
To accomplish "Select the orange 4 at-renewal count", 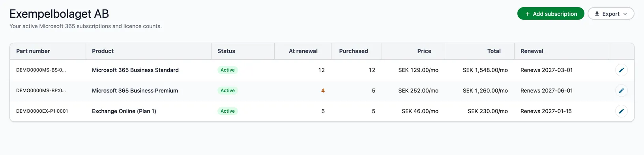I will (323, 91).
